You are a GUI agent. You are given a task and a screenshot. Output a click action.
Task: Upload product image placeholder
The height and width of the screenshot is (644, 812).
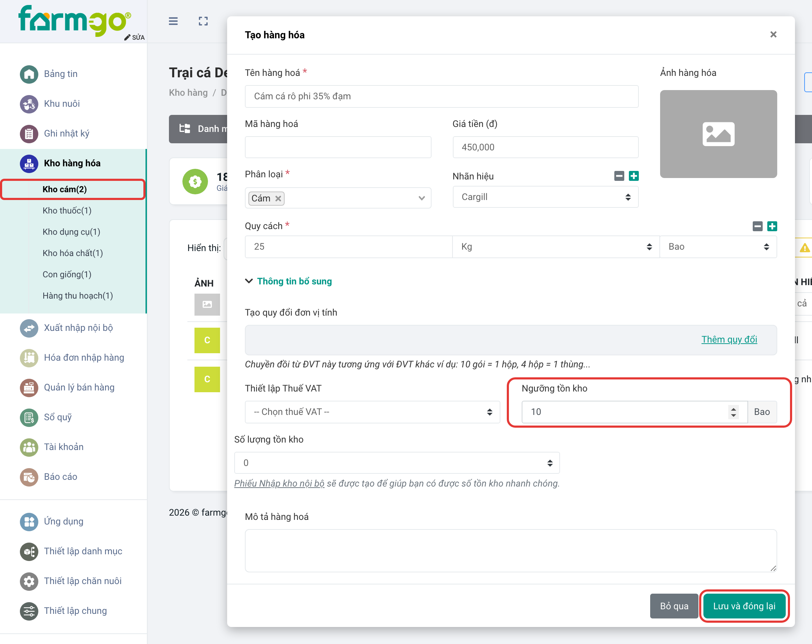718,134
